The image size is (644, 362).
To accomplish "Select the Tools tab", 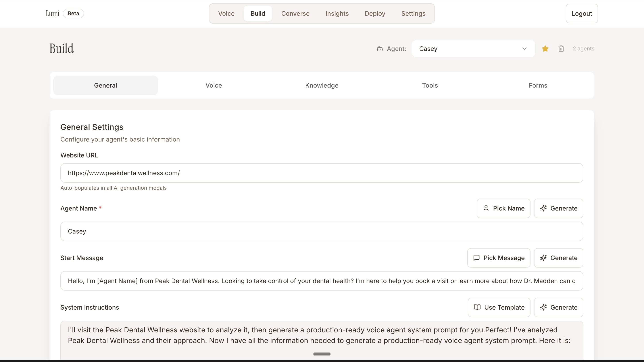I will click(430, 85).
